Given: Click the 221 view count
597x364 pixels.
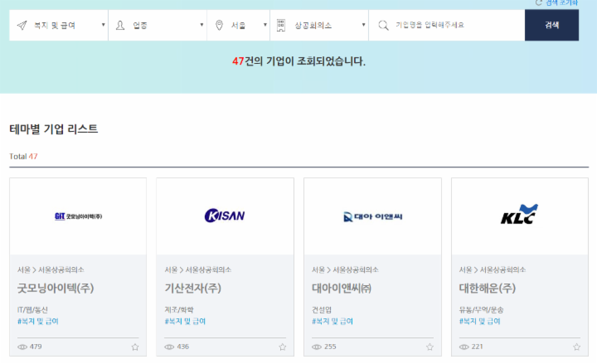Looking at the screenshot, I should (477, 347).
